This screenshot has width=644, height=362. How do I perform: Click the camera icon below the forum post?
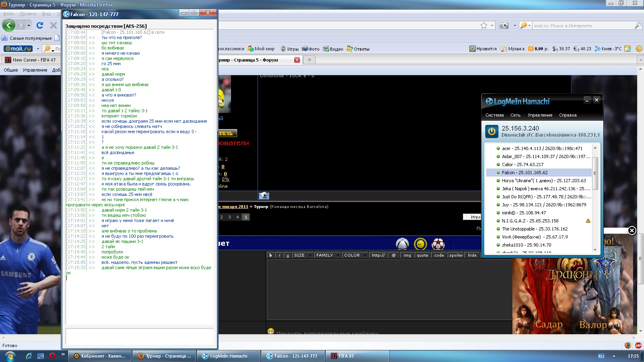(x=264, y=195)
